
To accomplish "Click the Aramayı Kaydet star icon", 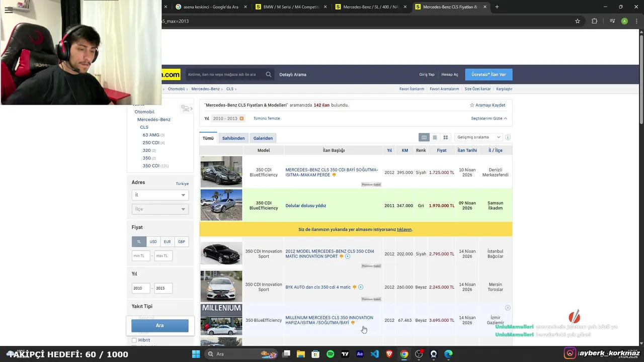I will click(x=472, y=105).
